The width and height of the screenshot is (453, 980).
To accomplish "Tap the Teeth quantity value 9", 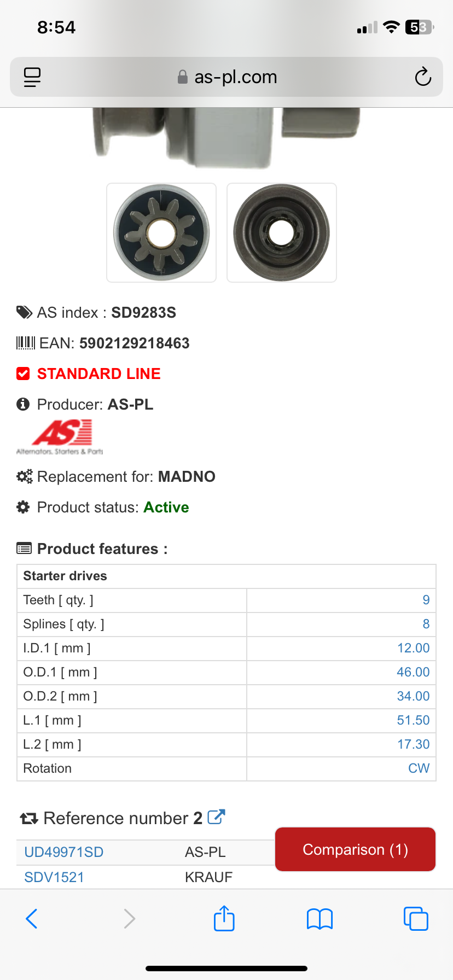I will 426,600.
